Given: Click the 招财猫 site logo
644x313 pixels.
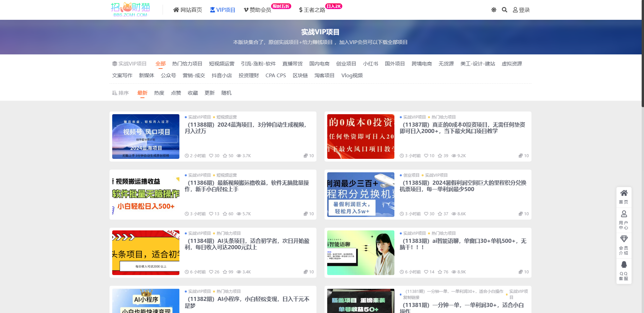Looking at the screenshot, I should pos(130,9).
